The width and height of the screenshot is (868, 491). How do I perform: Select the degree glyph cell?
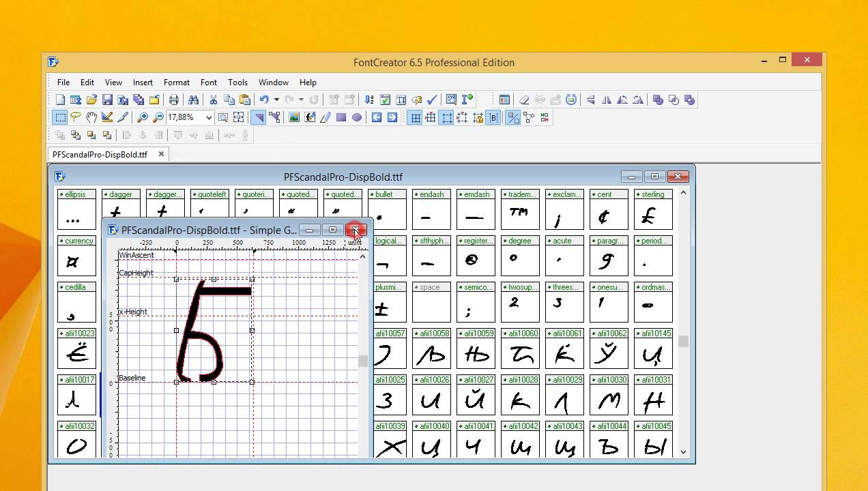pyautogui.click(x=520, y=256)
